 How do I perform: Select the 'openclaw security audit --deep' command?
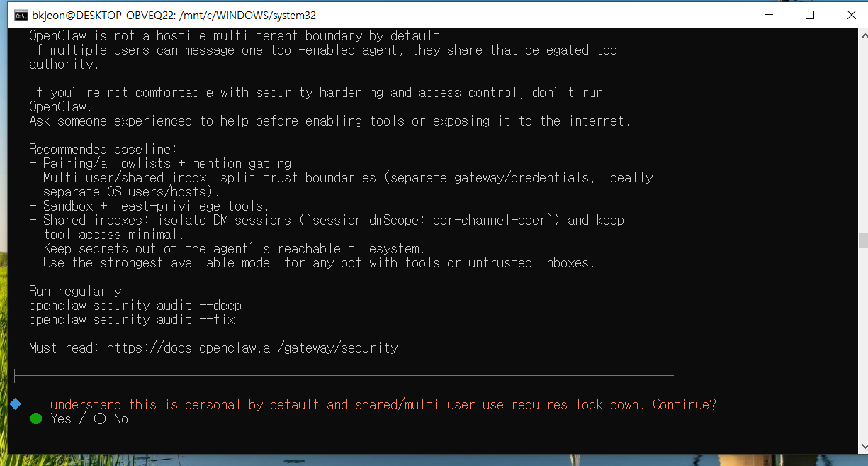[x=135, y=305]
